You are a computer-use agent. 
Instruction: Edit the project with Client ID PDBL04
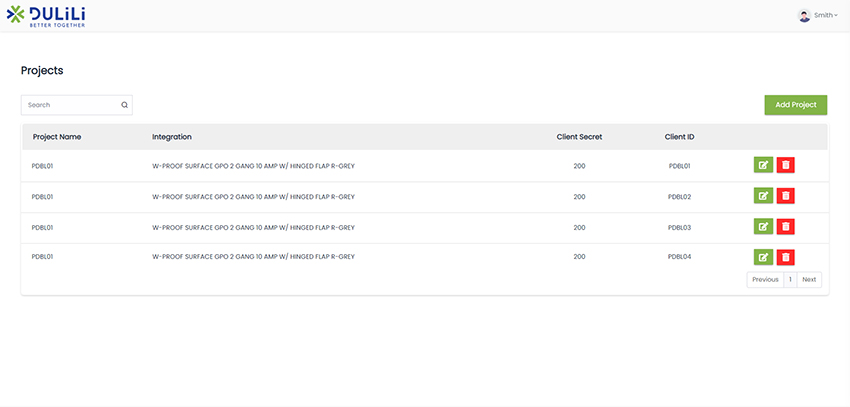tap(763, 257)
